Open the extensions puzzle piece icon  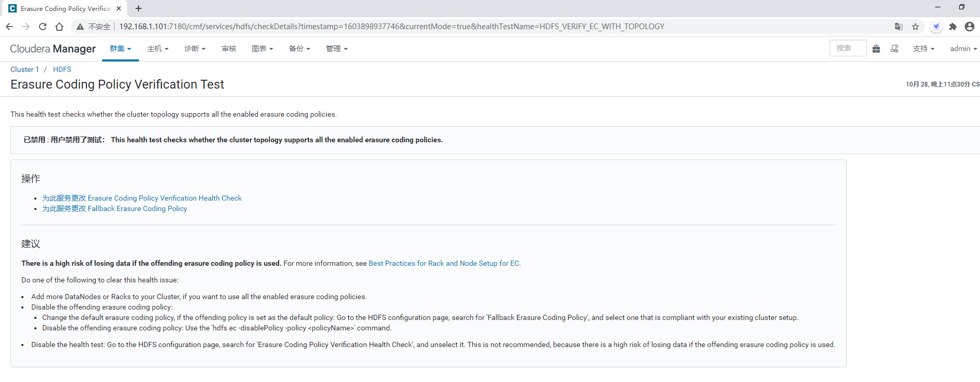coord(953,27)
